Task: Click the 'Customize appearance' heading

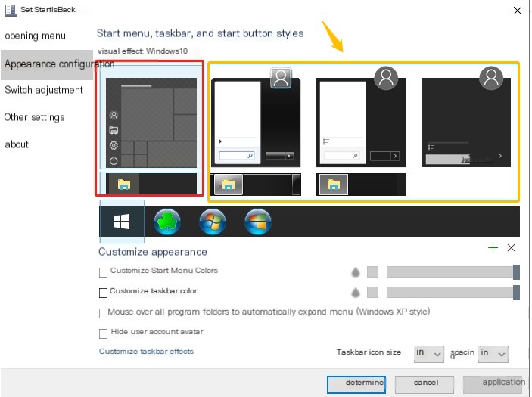Action: coord(153,252)
